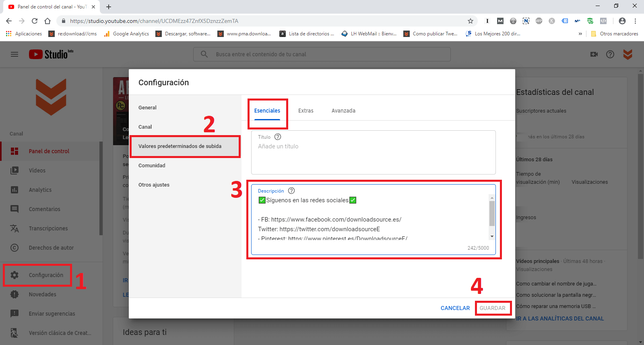
Task: Click the GUARDAR button
Action: pyautogui.click(x=493, y=308)
